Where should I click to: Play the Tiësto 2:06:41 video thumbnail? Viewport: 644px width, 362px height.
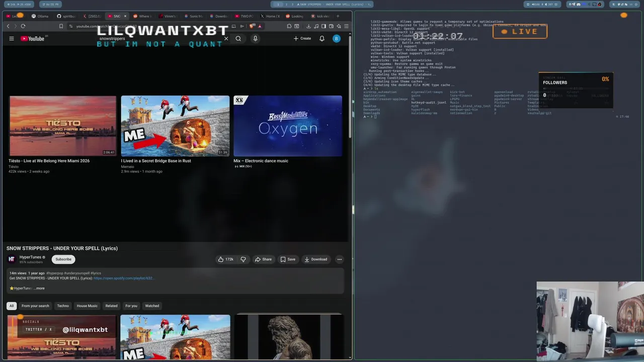coord(62,126)
